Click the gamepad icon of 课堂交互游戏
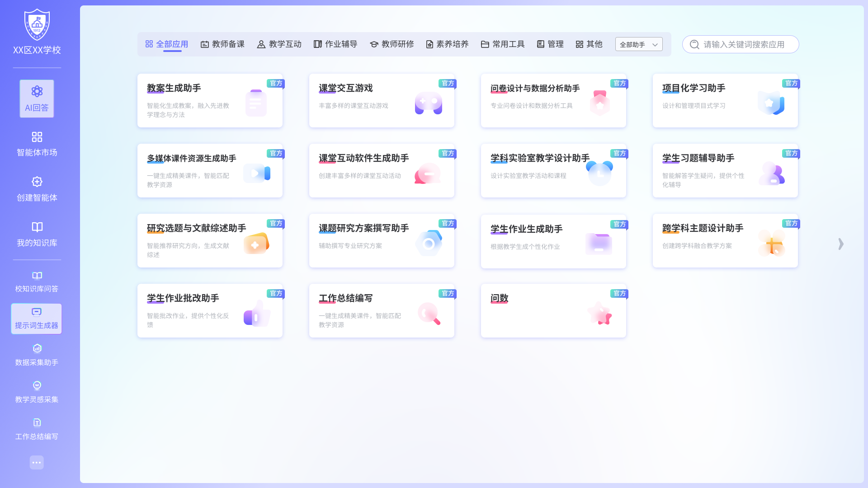868x488 pixels. (x=429, y=103)
